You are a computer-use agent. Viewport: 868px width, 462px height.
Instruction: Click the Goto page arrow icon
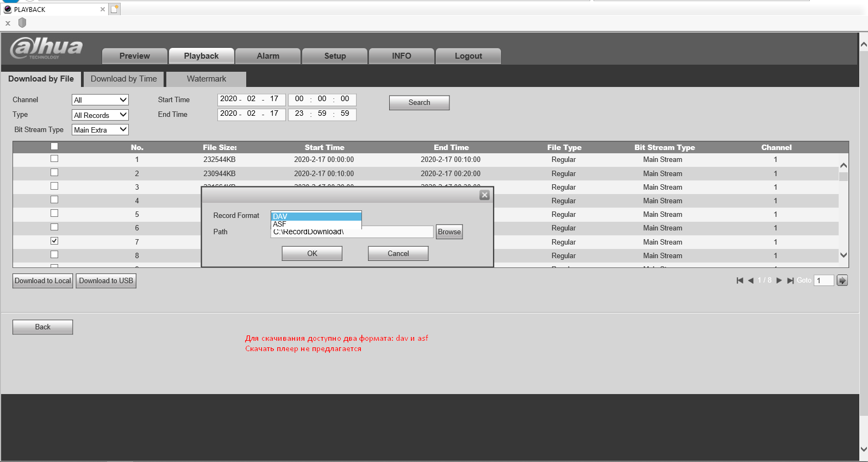(842, 280)
